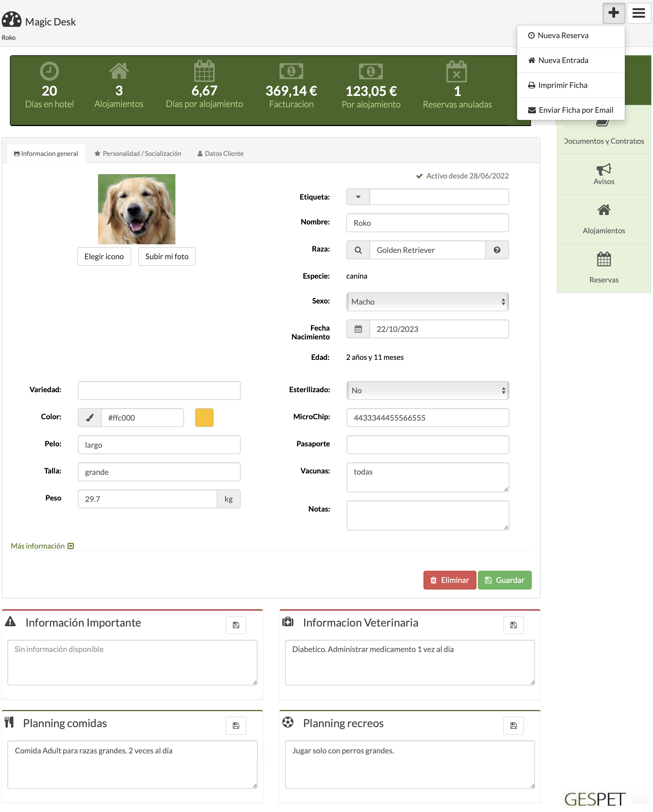The height and width of the screenshot is (812, 653).
Task: Save the Informacion Veterinaria note
Action: pos(513,625)
